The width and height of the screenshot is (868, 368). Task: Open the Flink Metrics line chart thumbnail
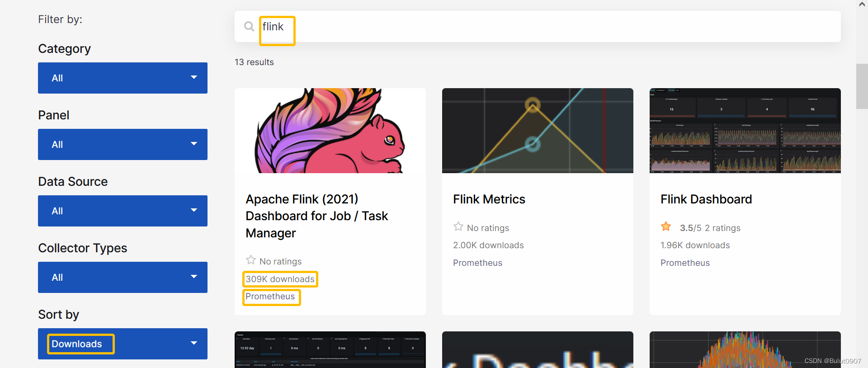pos(538,131)
